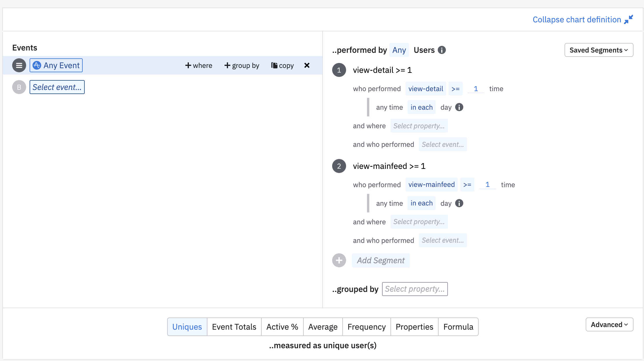Add group by to Any Event
This screenshot has height=361, width=644.
pos(242,65)
